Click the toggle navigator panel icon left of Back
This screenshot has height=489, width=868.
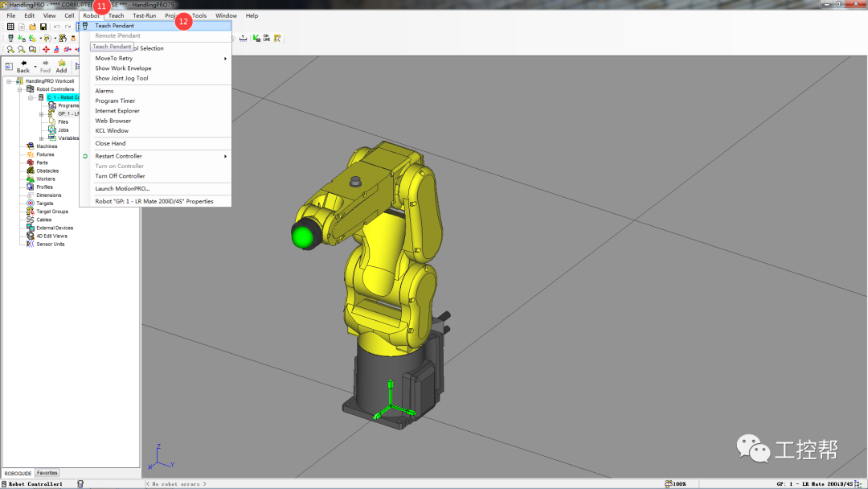[x=9, y=67]
